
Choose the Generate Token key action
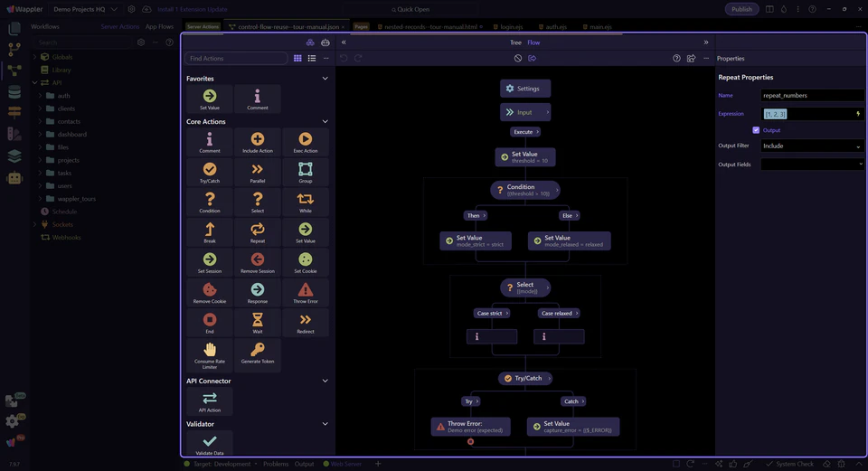pos(258,355)
